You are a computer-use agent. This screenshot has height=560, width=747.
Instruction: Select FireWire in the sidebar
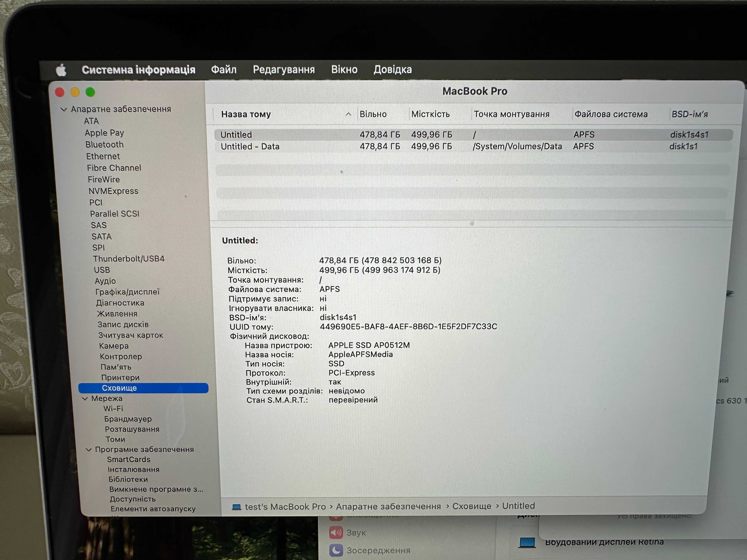(x=104, y=179)
